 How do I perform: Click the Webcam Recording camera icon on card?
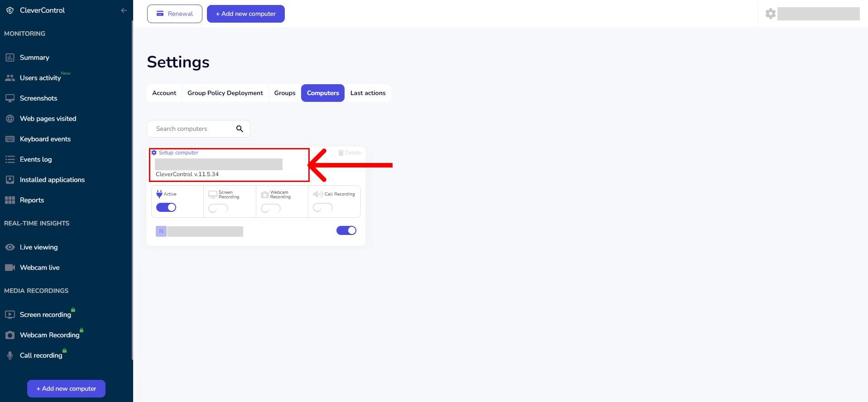(x=265, y=195)
